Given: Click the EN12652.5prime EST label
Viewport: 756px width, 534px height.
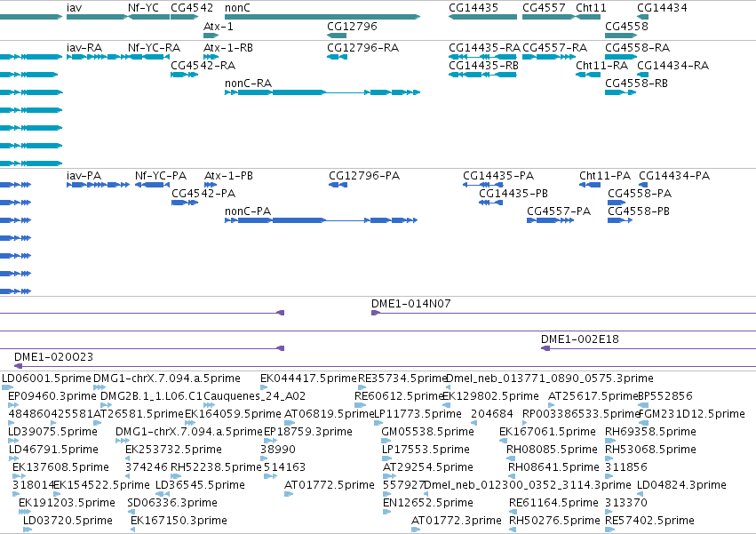Looking at the screenshot, I should [428, 503].
